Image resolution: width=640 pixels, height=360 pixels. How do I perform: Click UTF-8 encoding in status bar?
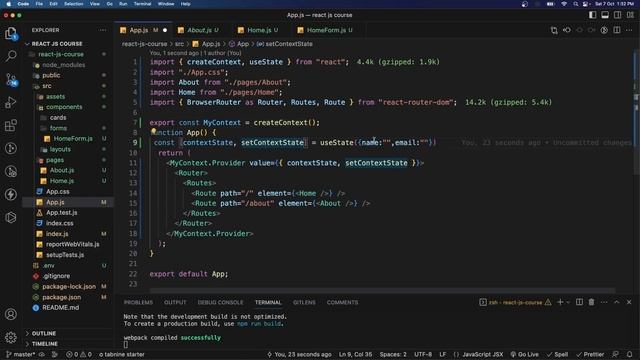point(423,354)
